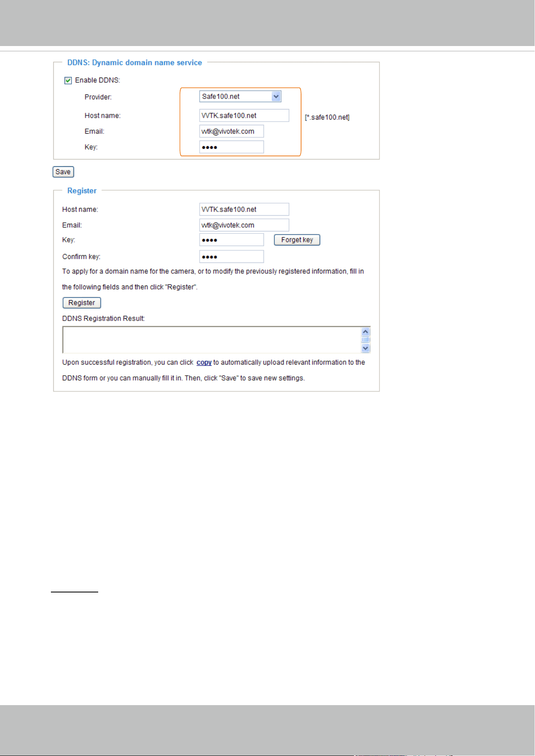Uncheck the Enable DDNS checkbox

(68, 80)
